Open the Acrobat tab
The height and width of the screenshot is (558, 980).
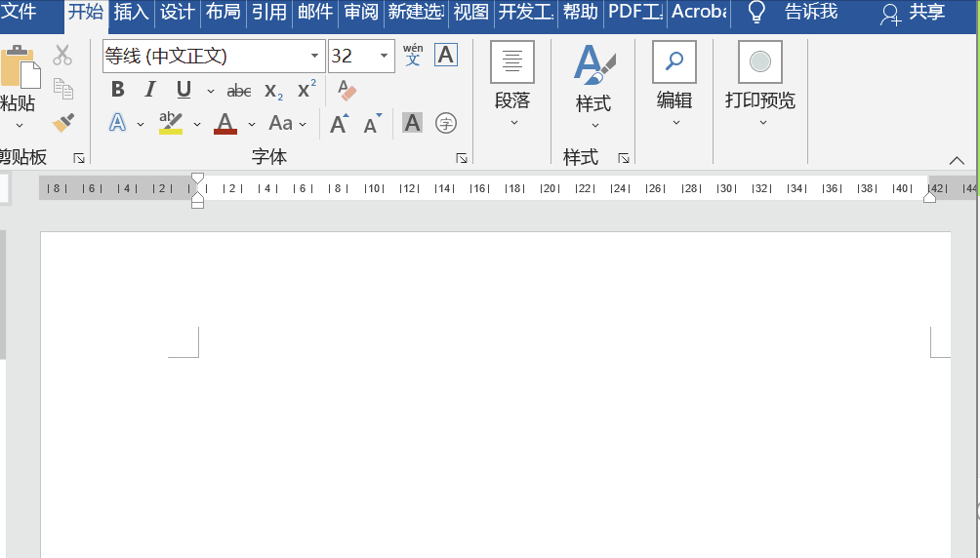point(699,12)
